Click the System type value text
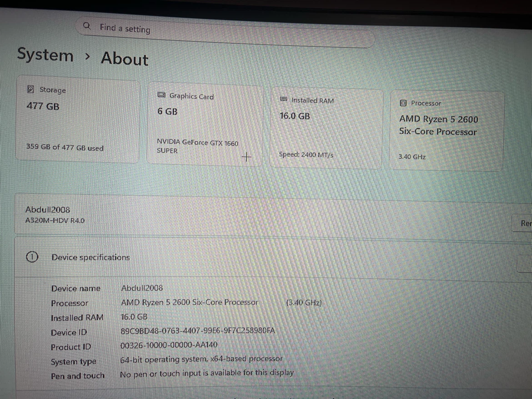 pos(201,359)
